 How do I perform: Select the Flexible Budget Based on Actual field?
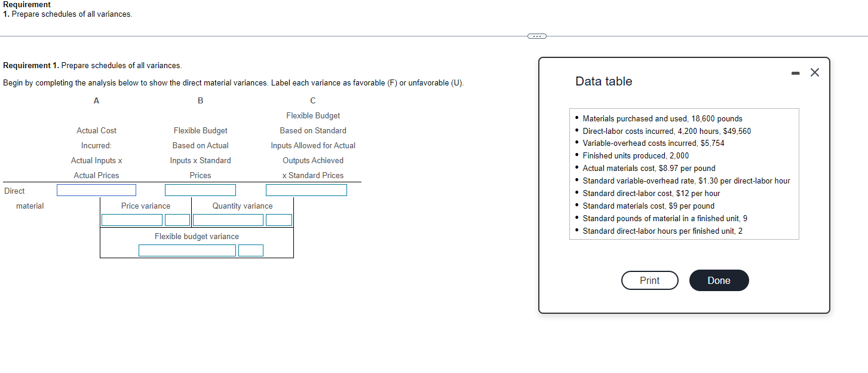pyautogui.click(x=200, y=189)
